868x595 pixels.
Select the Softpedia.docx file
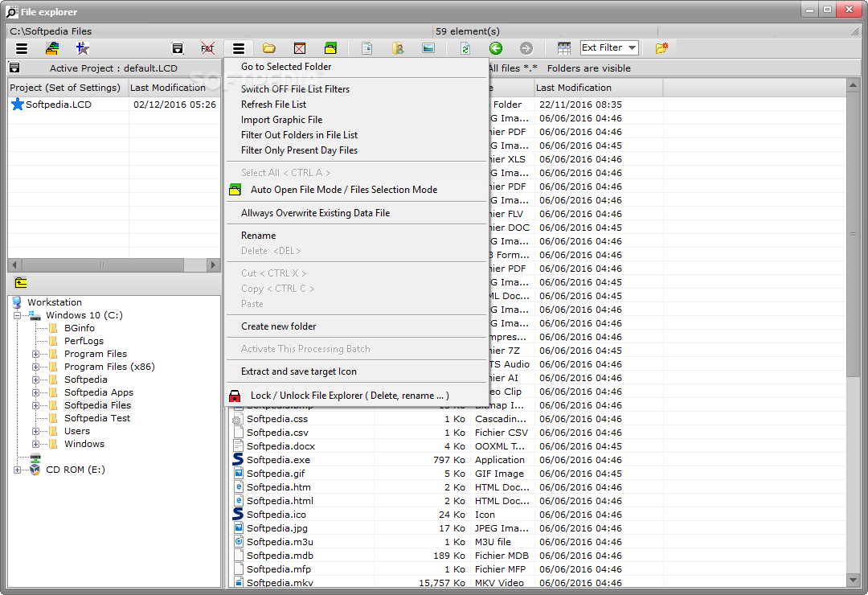[x=280, y=446]
